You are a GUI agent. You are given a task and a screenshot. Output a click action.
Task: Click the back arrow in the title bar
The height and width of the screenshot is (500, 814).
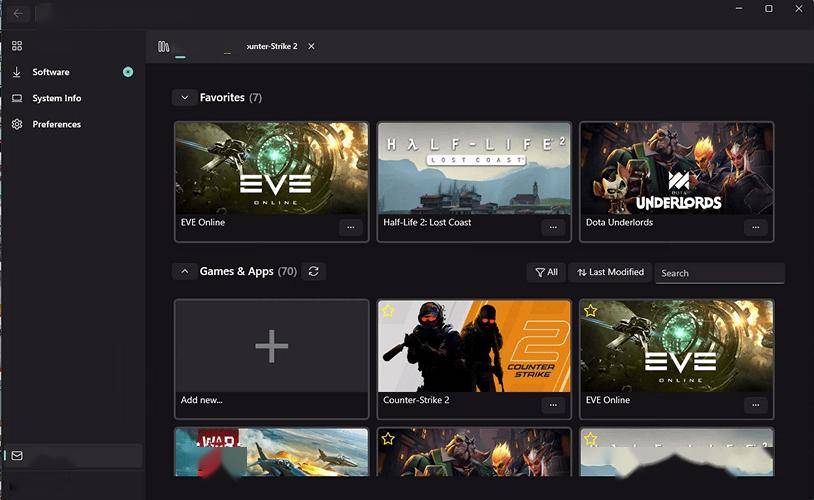tap(19, 13)
